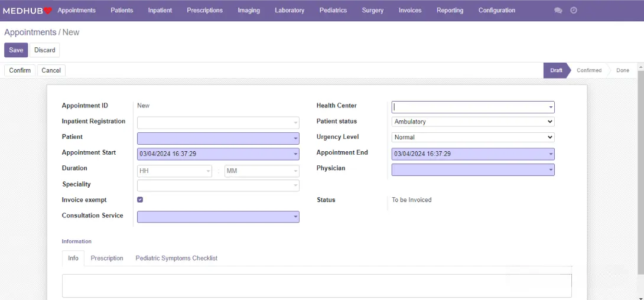Click the Info notes text area
This screenshot has height=300, width=644.
tap(317, 286)
